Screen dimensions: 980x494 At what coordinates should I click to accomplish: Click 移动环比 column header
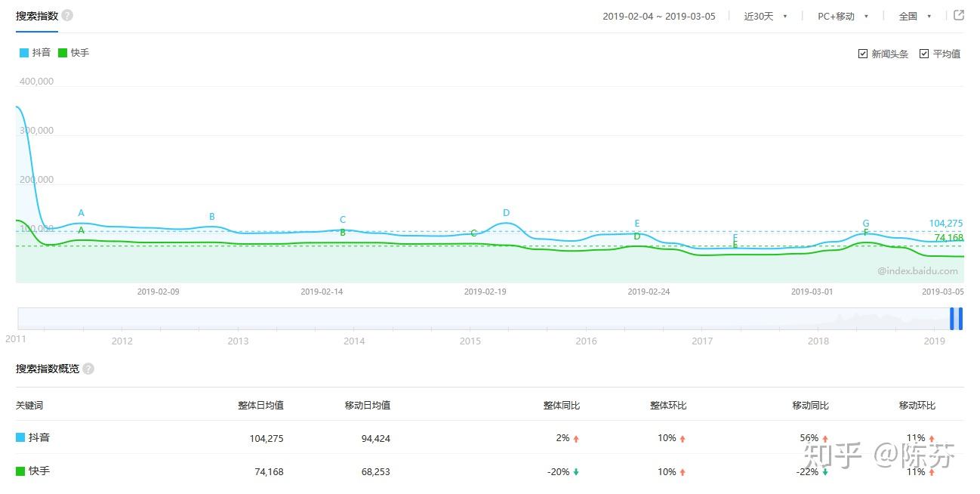917,406
